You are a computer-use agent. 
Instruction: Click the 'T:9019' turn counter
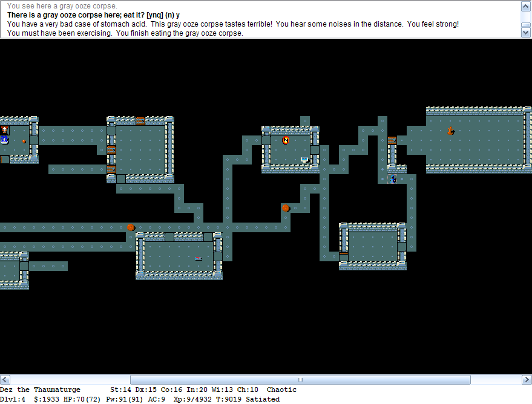coord(229,399)
